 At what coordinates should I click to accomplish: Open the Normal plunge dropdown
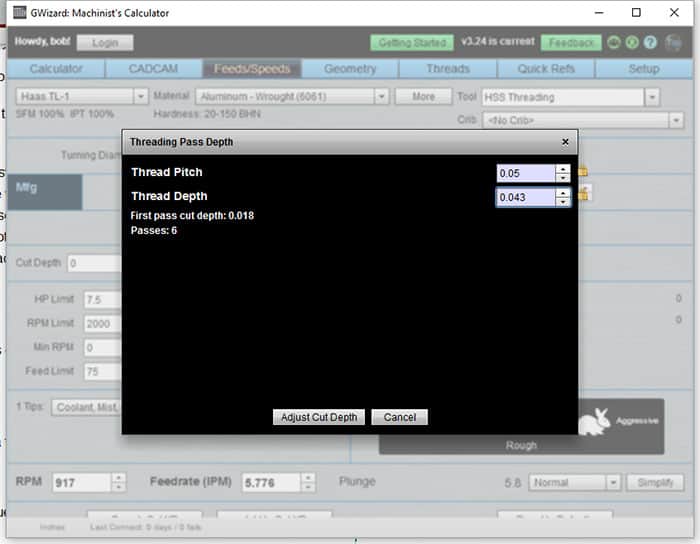coord(612,482)
